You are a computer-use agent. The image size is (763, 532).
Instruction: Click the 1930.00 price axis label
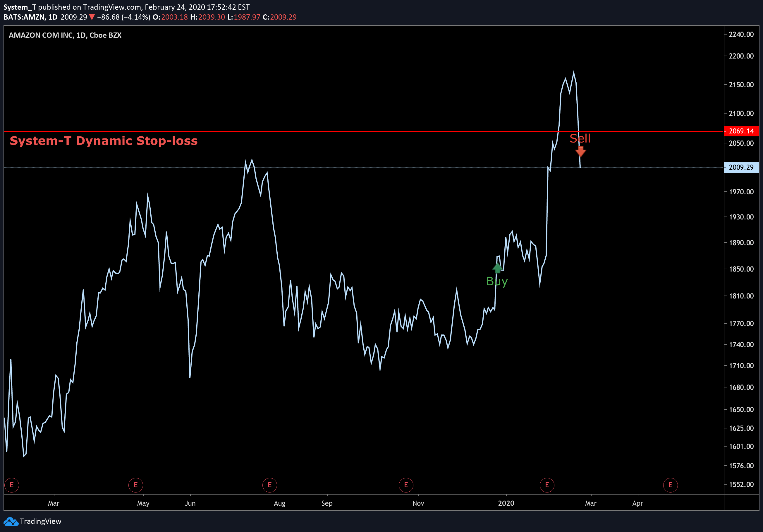(x=741, y=217)
